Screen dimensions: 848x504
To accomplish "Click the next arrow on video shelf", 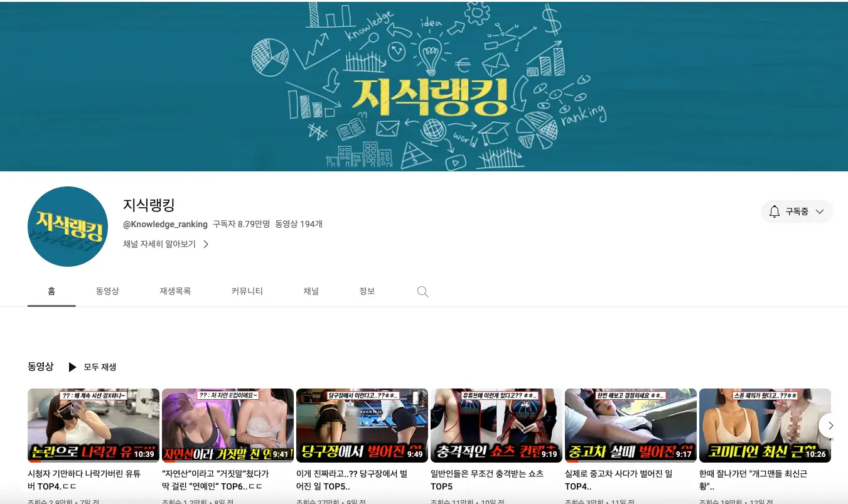I will pyautogui.click(x=831, y=426).
